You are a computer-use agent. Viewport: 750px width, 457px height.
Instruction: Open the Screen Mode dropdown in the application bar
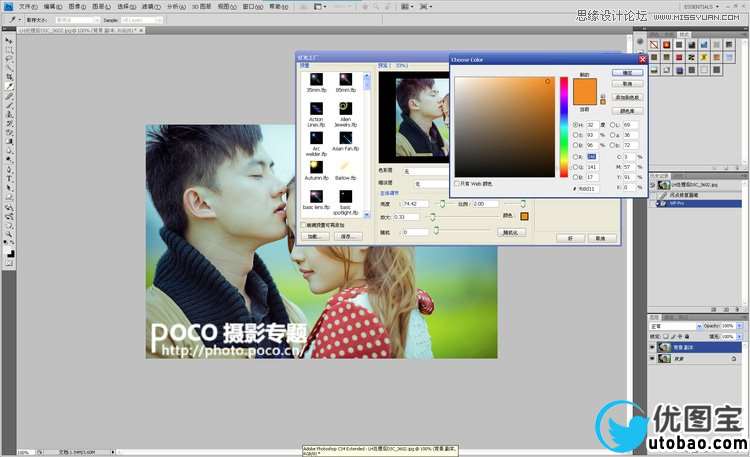pyautogui.click(x=425, y=7)
